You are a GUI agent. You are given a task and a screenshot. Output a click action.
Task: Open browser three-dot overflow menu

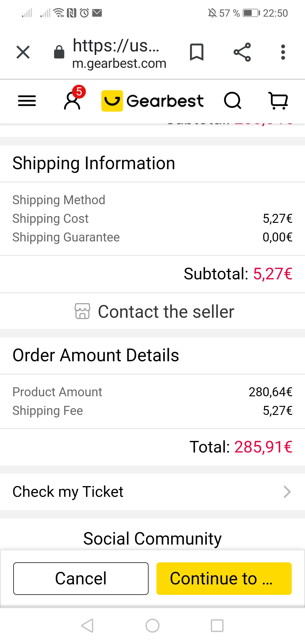(283, 52)
